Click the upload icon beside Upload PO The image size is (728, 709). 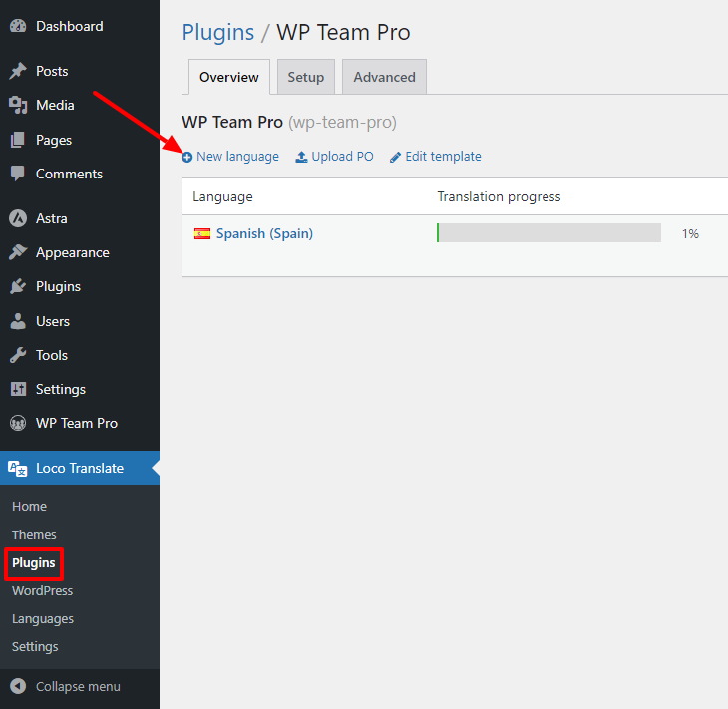pos(301,157)
